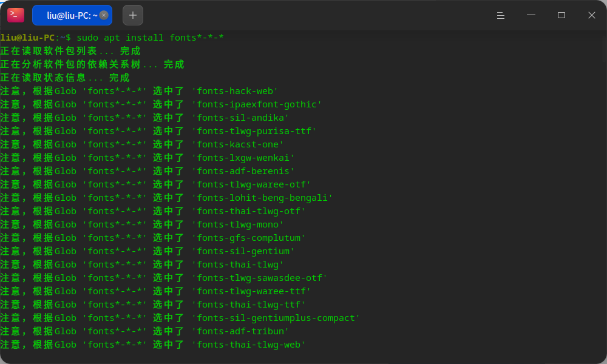607x364 pixels.
Task: Click the line mentioning 'fonts-thai-tlwg-web'
Action: [x=152, y=345]
